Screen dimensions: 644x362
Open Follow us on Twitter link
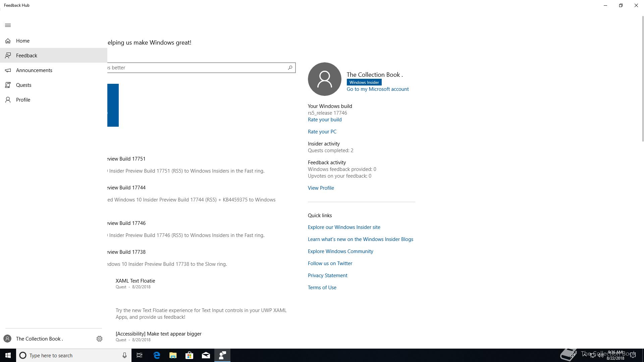coord(330,263)
